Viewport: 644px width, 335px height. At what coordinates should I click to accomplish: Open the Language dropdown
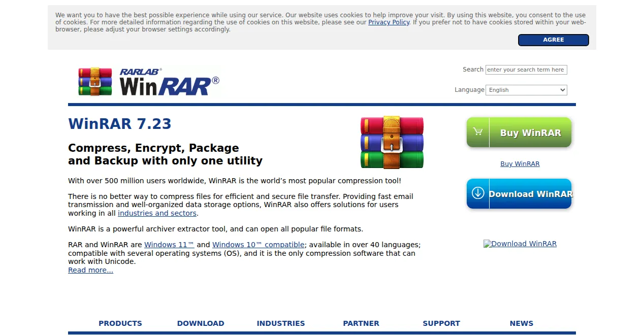point(526,90)
